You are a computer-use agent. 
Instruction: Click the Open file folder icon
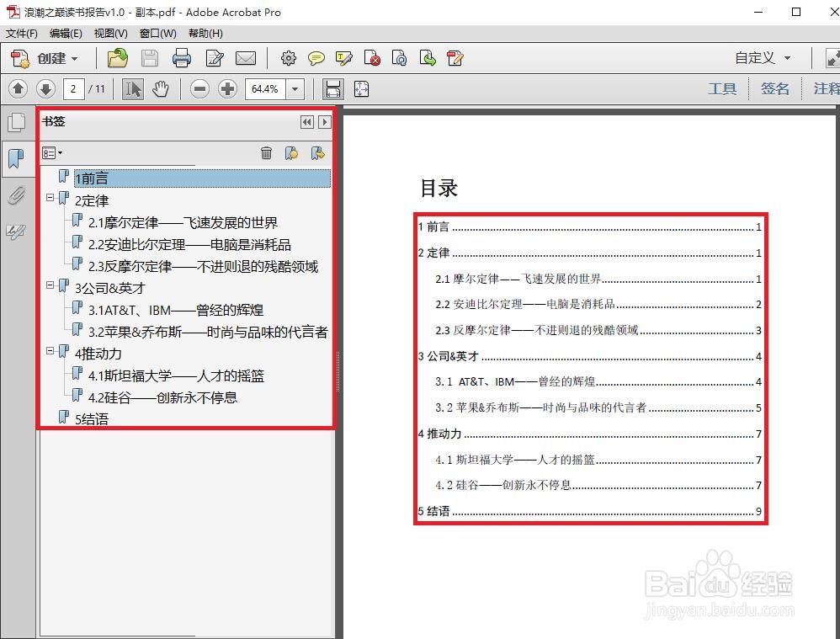pyautogui.click(x=118, y=58)
